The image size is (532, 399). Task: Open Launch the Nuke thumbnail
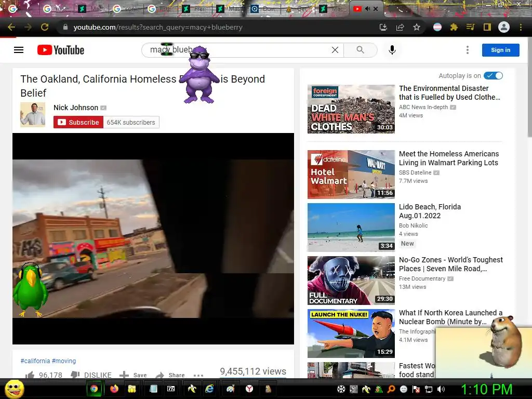pos(351,334)
